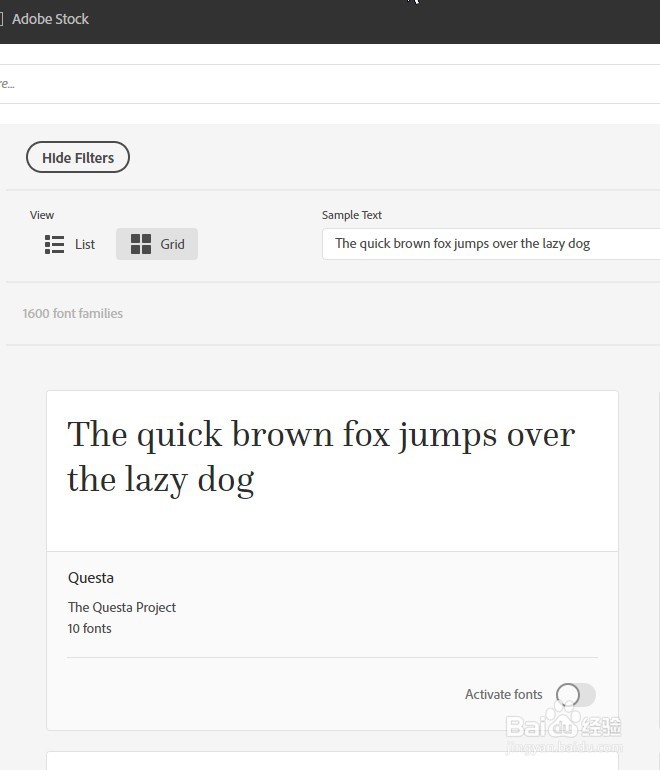The height and width of the screenshot is (770, 660).
Task: Click the next font card below Questa
Action: pyautogui.click(x=331, y=761)
